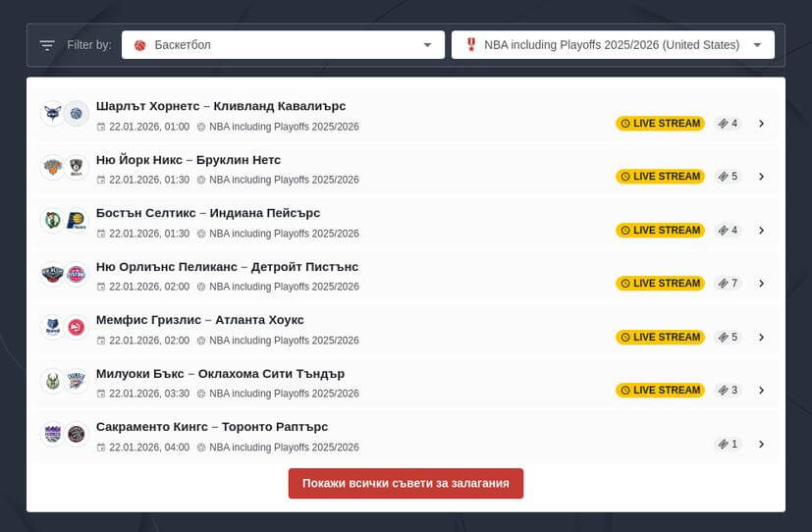Click LIVE STREAM badge for Ню Йорк Никс game
The height and width of the screenshot is (532, 812).
660,177
